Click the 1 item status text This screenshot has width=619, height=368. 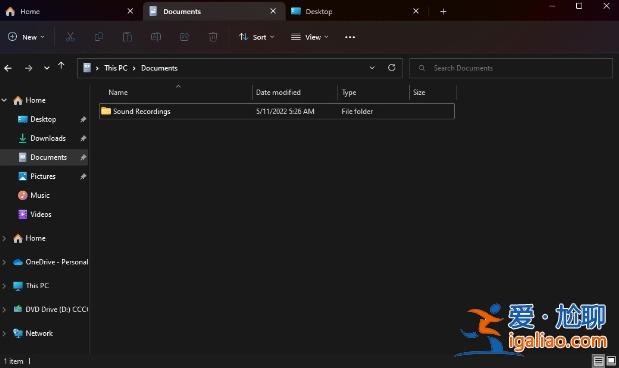(13, 361)
